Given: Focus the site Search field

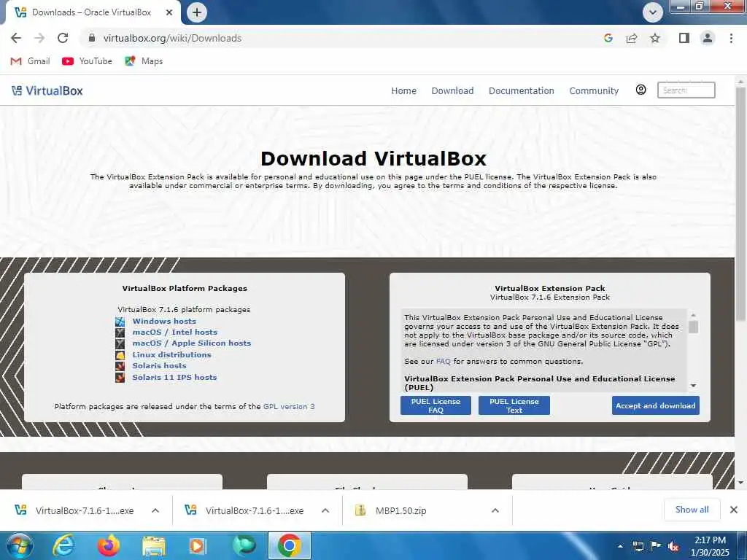Looking at the screenshot, I should point(686,90).
